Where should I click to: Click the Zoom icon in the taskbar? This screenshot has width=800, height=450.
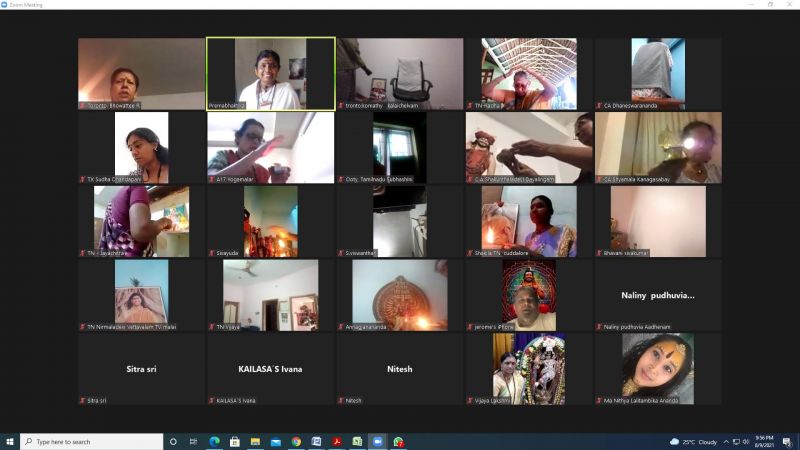[378, 441]
